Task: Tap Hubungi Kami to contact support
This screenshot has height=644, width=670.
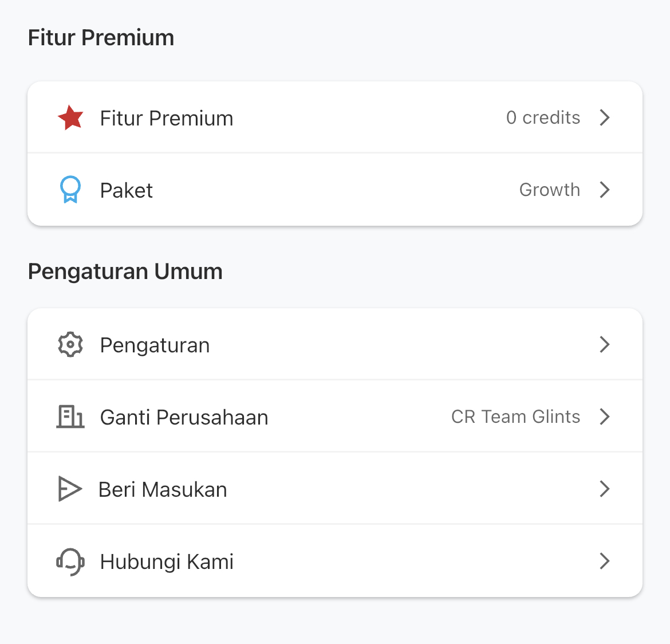Action: 167,561
